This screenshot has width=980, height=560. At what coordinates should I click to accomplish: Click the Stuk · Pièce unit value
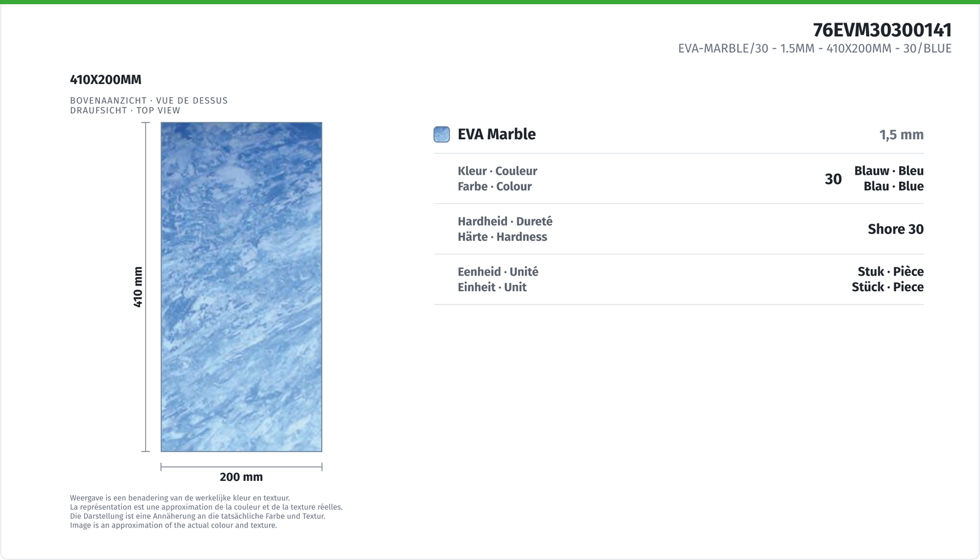(x=891, y=271)
